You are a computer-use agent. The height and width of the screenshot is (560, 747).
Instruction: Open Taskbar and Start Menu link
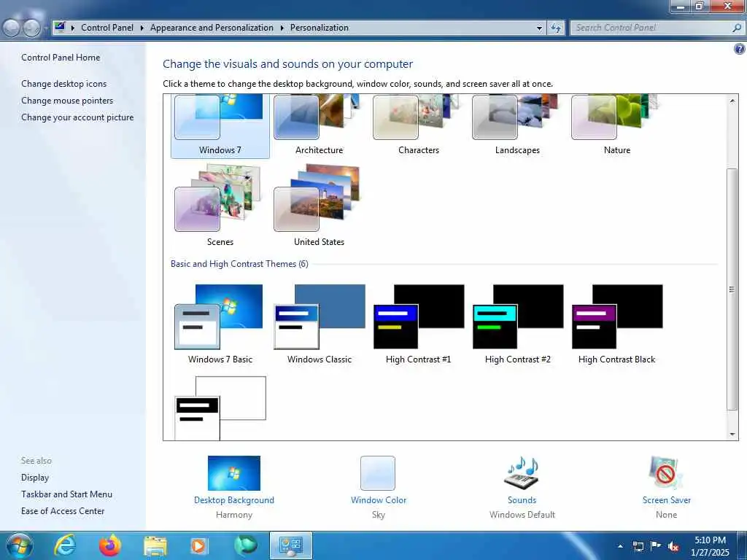coord(66,494)
